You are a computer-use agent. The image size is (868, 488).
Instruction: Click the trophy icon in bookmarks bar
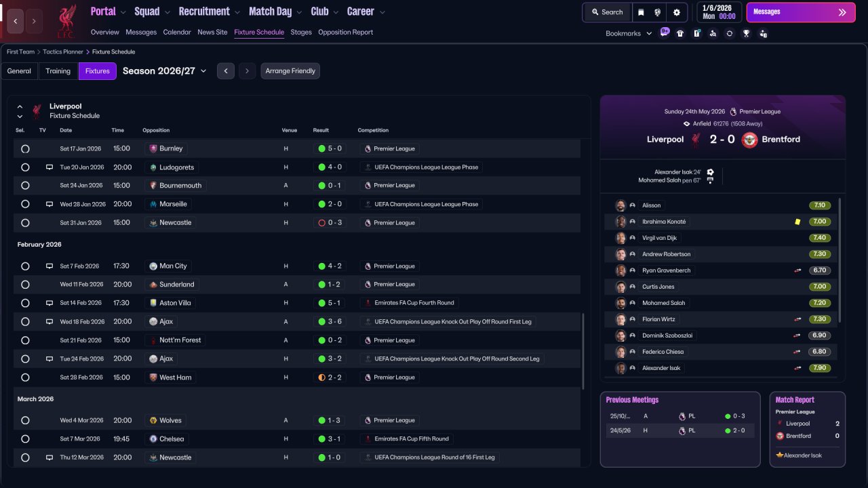[746, 33]
